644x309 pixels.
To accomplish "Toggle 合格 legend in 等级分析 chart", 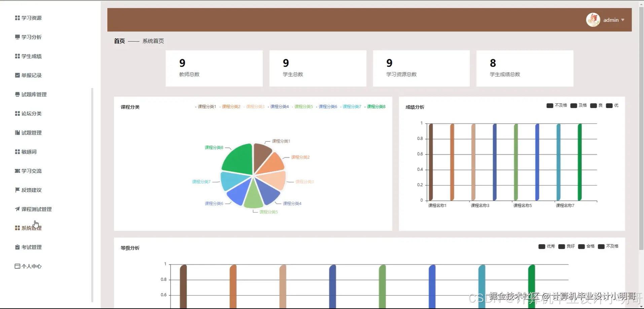I will (x=586, y=246).
